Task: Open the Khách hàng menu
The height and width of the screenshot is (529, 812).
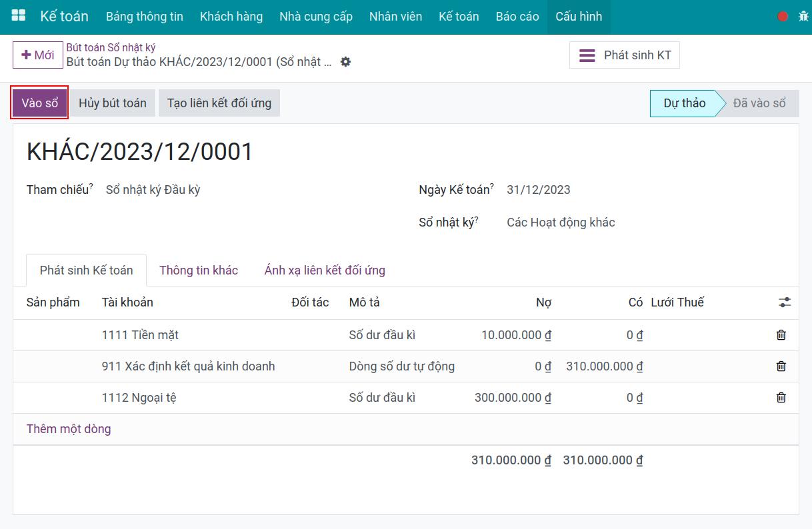Action: tap(231, 17)
